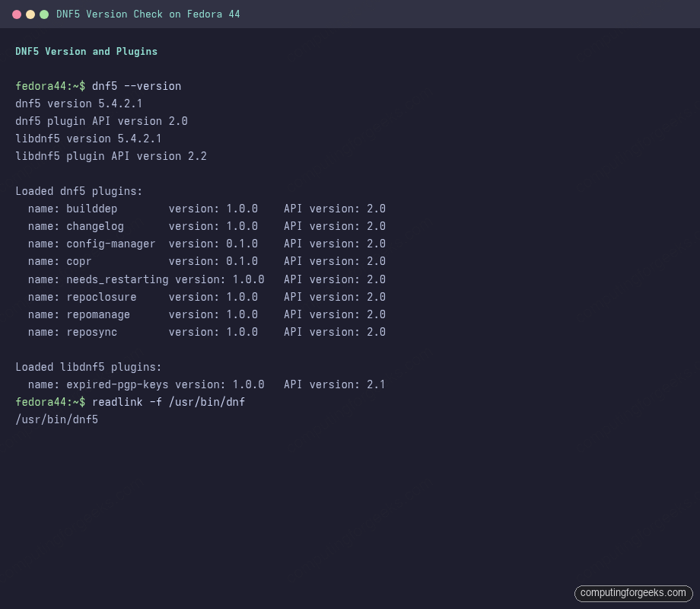
Task: Click 'version: 0.1.0' on the config-manager row
Action: [x=213, y=244]
